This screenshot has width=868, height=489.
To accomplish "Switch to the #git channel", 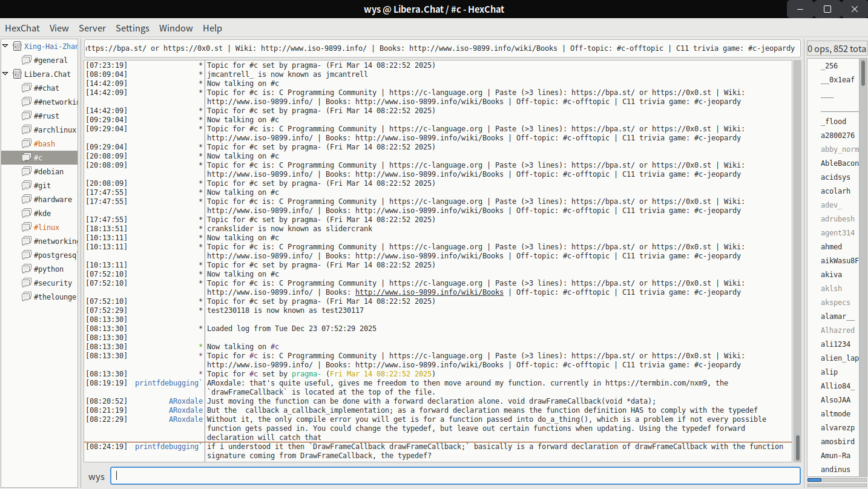I will tap(42, 185).
